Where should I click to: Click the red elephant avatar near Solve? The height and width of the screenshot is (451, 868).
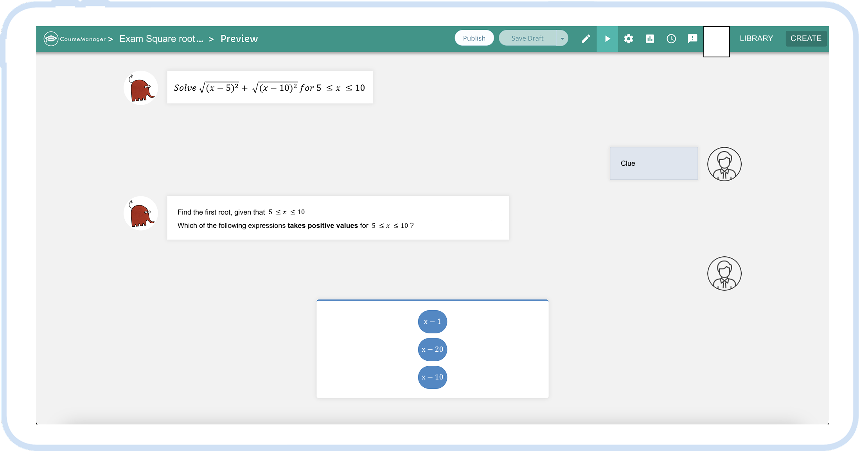[141, 88]
